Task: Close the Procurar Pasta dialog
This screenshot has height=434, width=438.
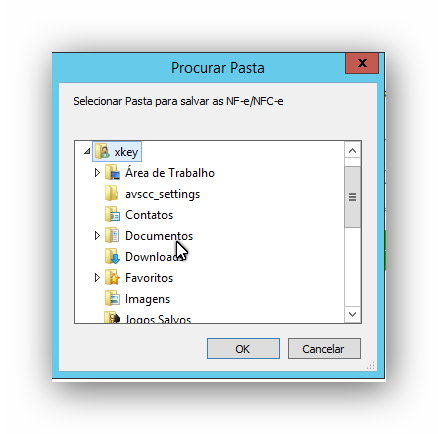Action: (x=362, y=63)
